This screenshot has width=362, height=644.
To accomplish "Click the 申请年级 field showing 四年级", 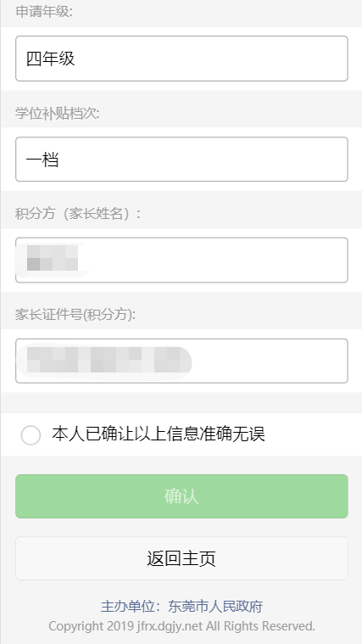I will click(181, 59).
